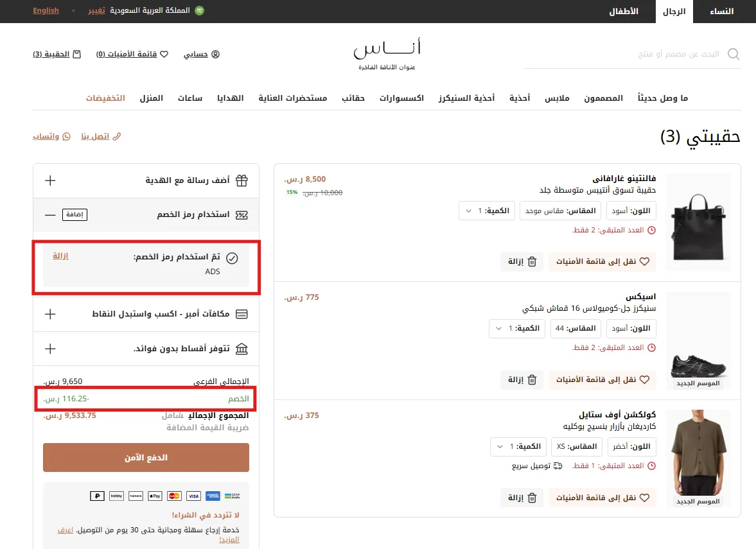Viewport: 756px width, 549px height.
Task: Open the account (حسابي) user icon
Action: tap(216, 54)
